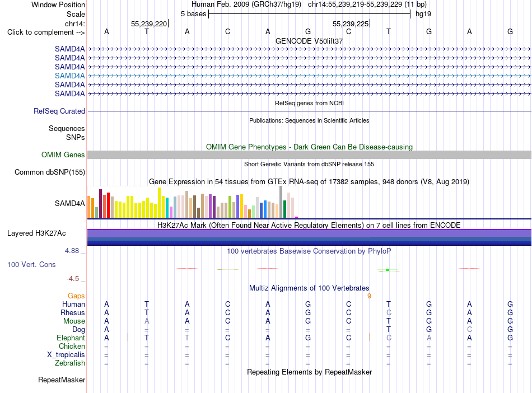Screen dimensions: 532x393
Task: Click the Scale label
Action: [x=76, y=14]
